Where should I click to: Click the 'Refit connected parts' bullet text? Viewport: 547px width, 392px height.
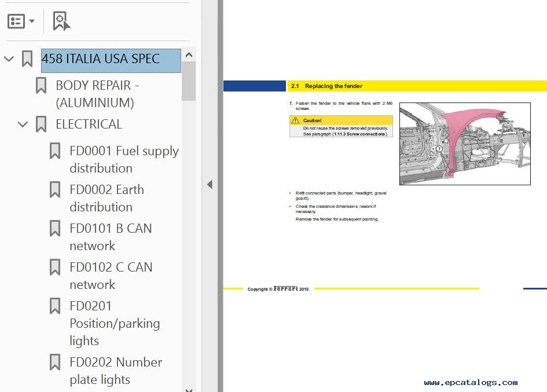click(341, 196)
